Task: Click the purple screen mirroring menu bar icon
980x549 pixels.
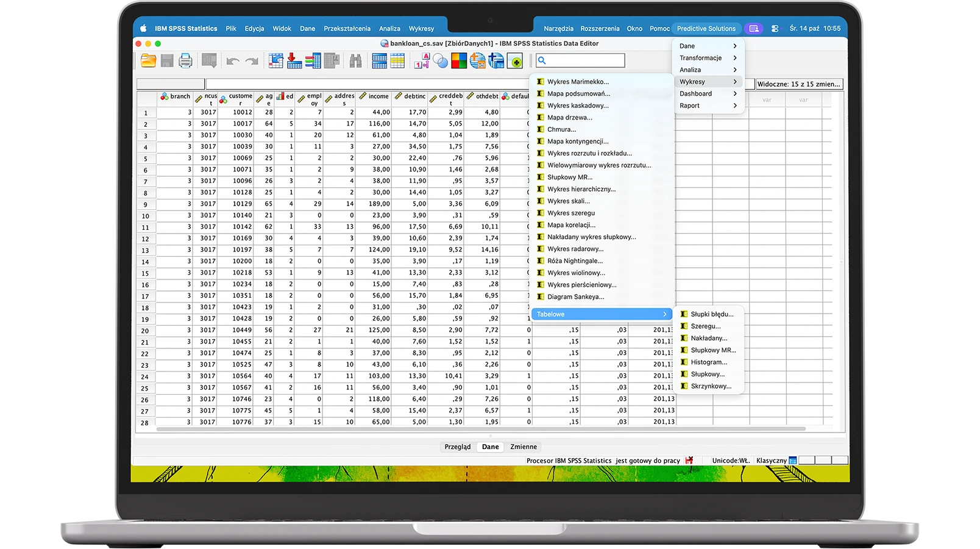Action: (754, 29)
